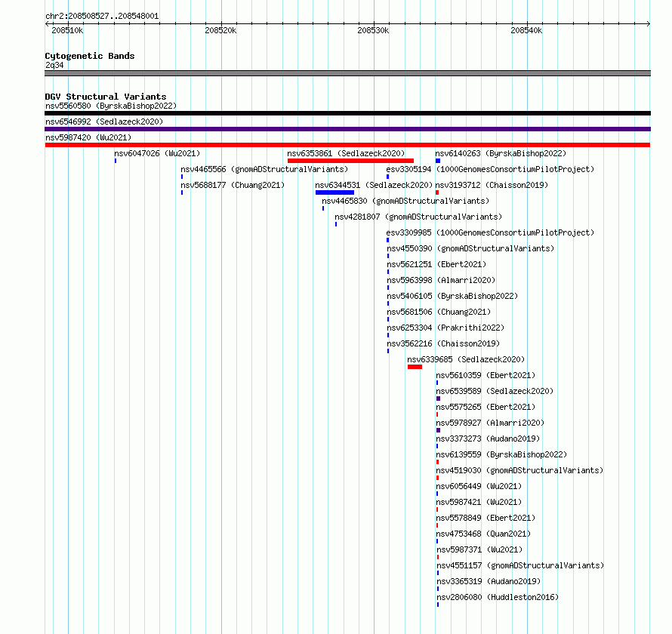This screenshot has width=672, height=634.
Task: Click the nsv5560580 (ByrskaBishop2022) label
Action: 111,106
